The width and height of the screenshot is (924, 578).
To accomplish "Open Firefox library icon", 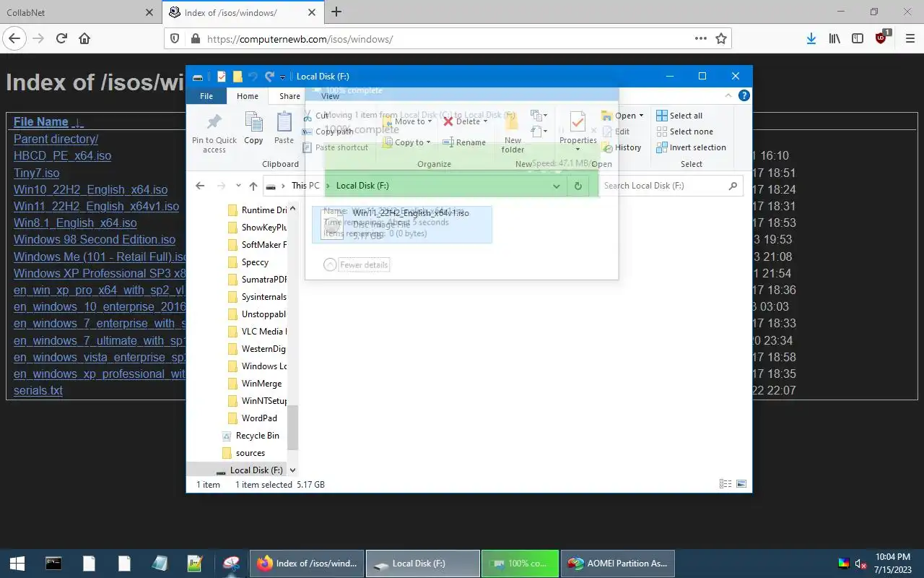I will point(834,39).
